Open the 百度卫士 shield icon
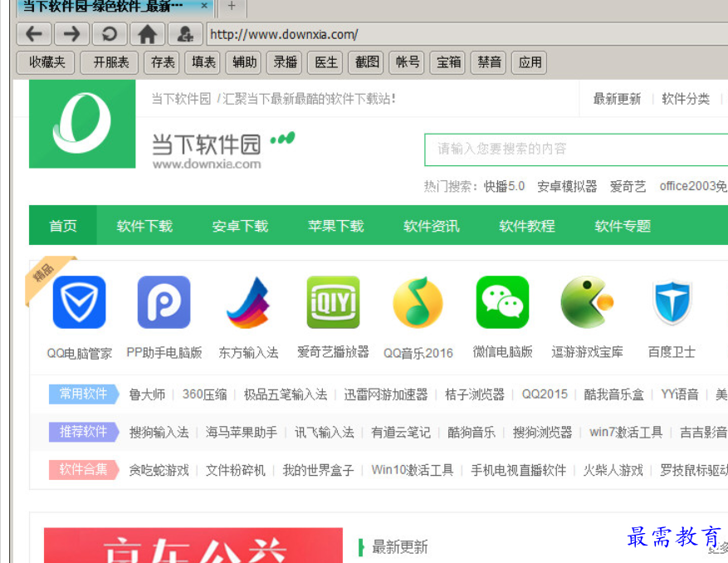The height and width of the screenshot is (563, 728). (672, 302)
